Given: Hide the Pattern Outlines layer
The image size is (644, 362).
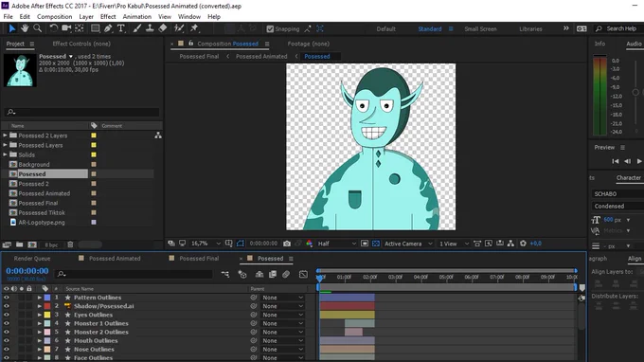Looking at the screenshot, I should coord(7,298).
